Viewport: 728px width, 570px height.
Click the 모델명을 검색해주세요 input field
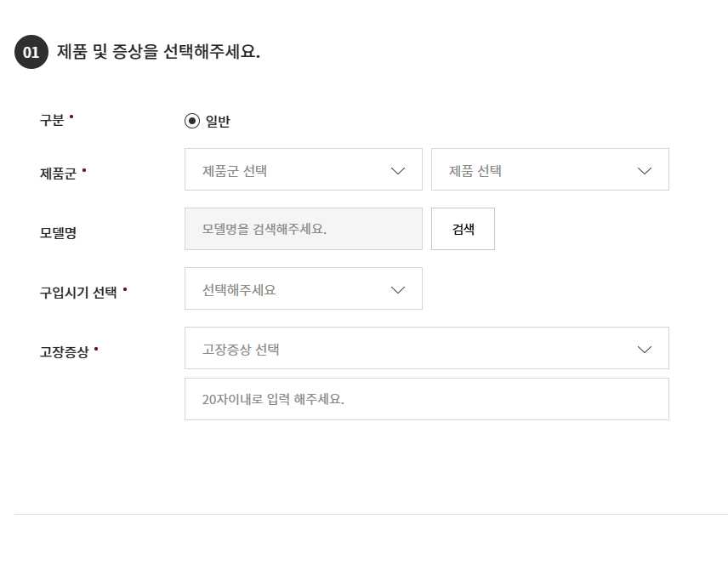(x=303, y=229)
